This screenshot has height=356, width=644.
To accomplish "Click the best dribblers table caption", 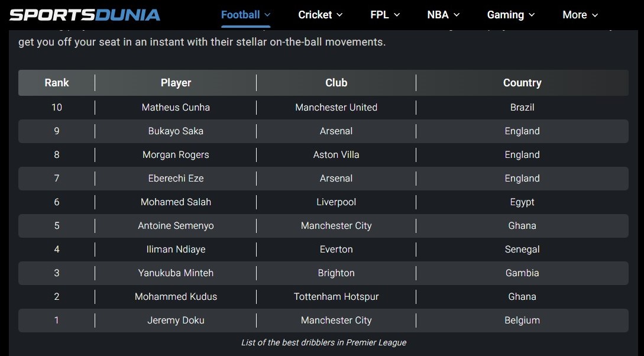I will [323, 342].
